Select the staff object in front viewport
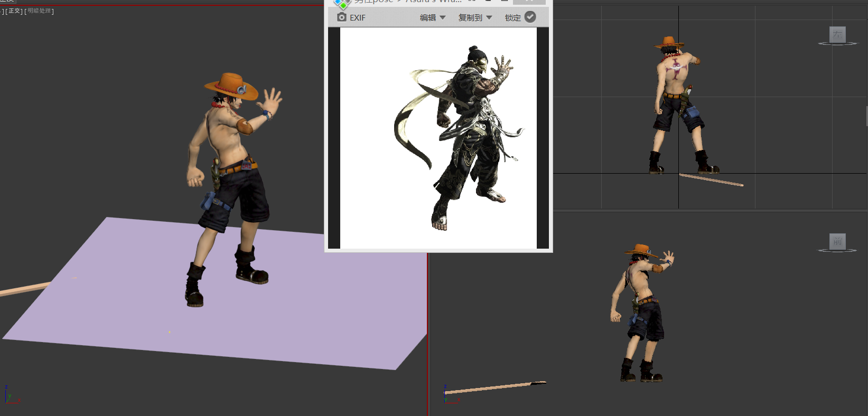The height and width of the screenshot is (416, 868). (495, 387)
